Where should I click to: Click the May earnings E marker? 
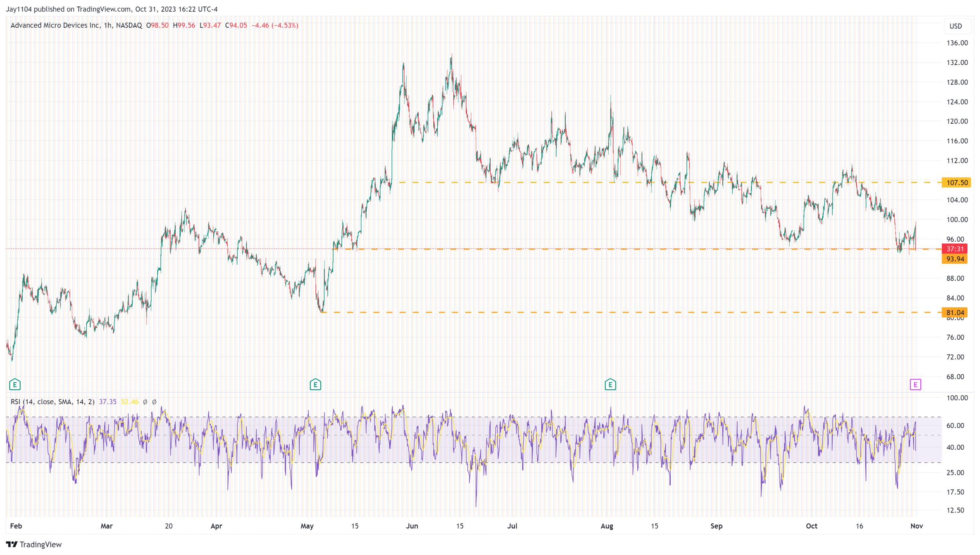315,384
